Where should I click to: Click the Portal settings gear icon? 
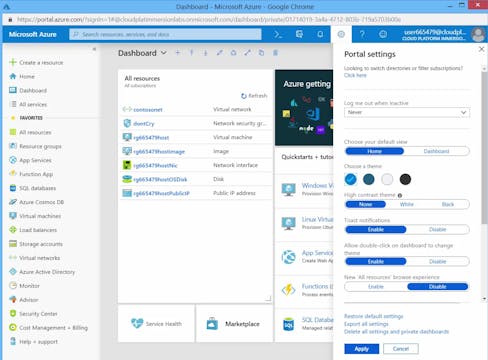341,34
